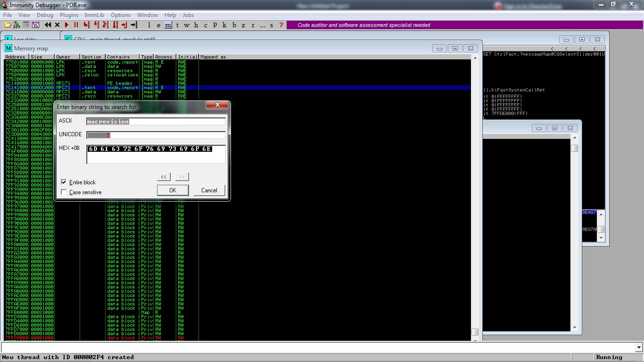644x362 pixels.
Task: Click the UNICODE input field
Action: 156,135
